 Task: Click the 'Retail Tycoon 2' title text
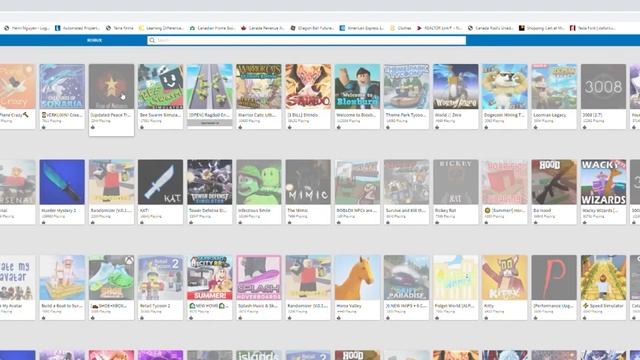(x=155, y=306)
